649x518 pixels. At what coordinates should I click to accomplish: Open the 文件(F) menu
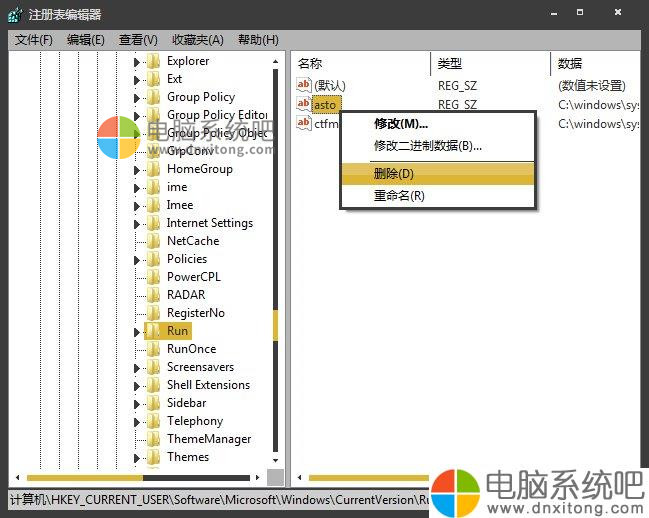[x=34, y=40]
